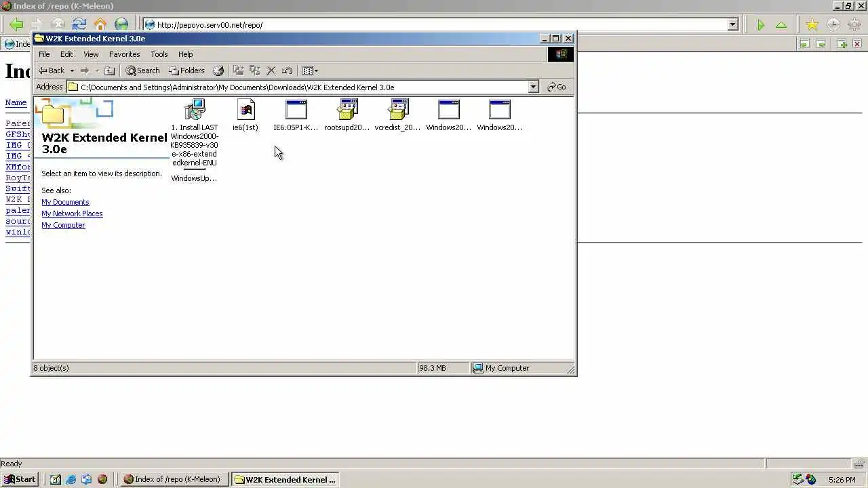
Task: Go back in K-Meleon browser
Action: point(16,24)
